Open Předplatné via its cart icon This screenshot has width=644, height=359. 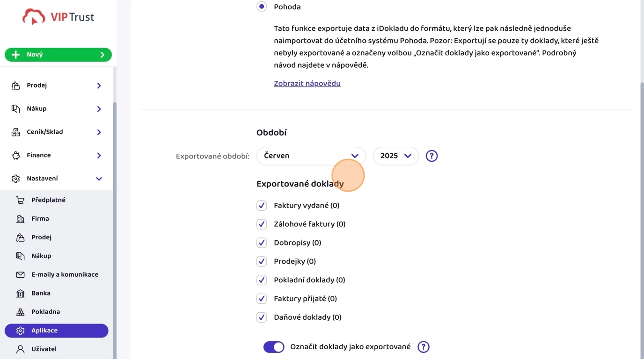tap(20, 200)
